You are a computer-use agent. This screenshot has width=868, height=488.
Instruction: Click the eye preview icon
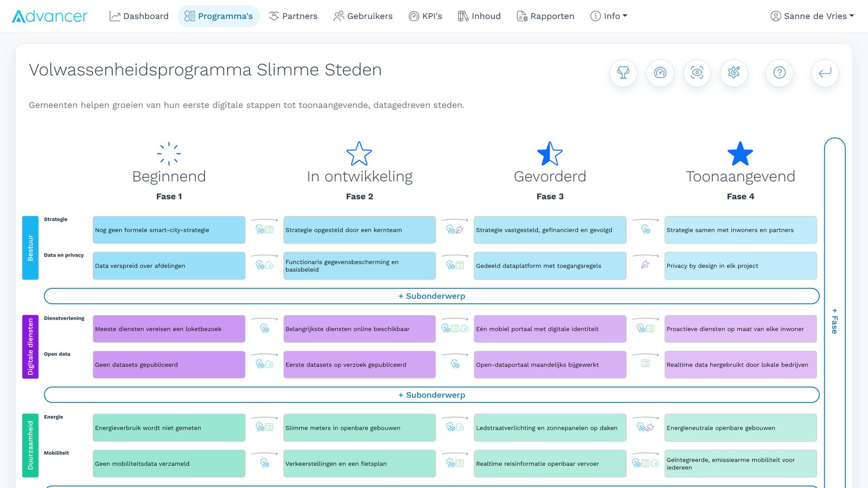697,73
